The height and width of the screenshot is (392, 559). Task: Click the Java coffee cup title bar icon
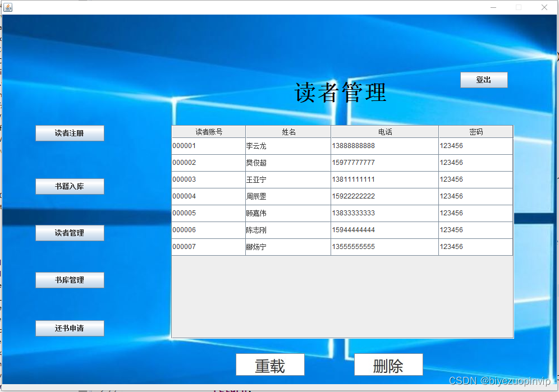tap(7, 7)
